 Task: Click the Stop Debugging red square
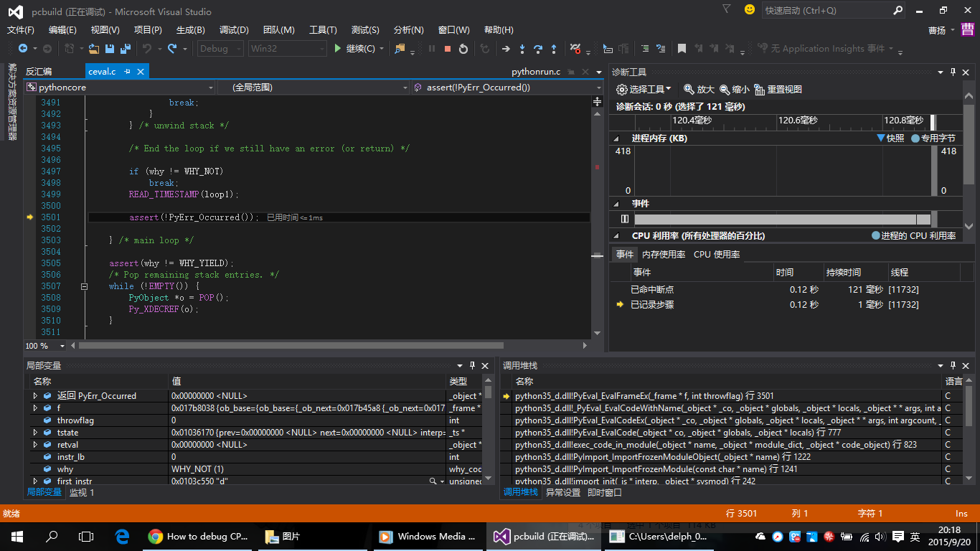point(448,49)
